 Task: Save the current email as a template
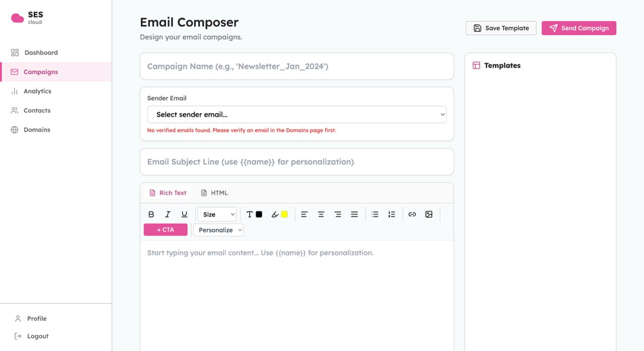(x=501, y=28)
